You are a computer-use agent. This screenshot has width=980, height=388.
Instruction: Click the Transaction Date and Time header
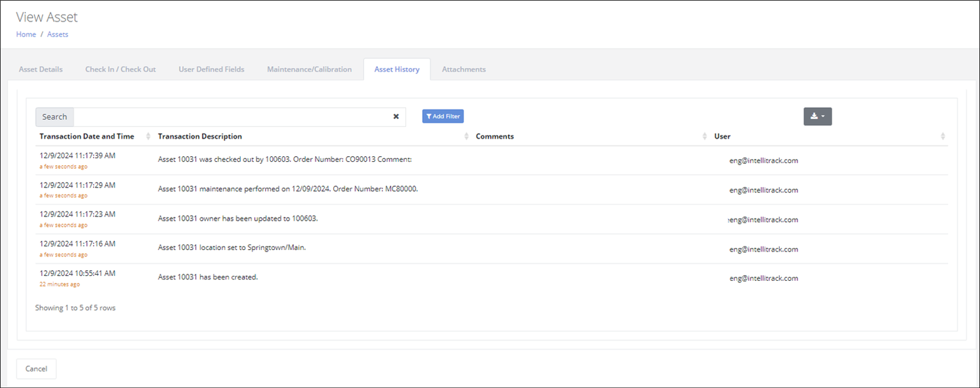pyautogui.click(x=87, y=137)
